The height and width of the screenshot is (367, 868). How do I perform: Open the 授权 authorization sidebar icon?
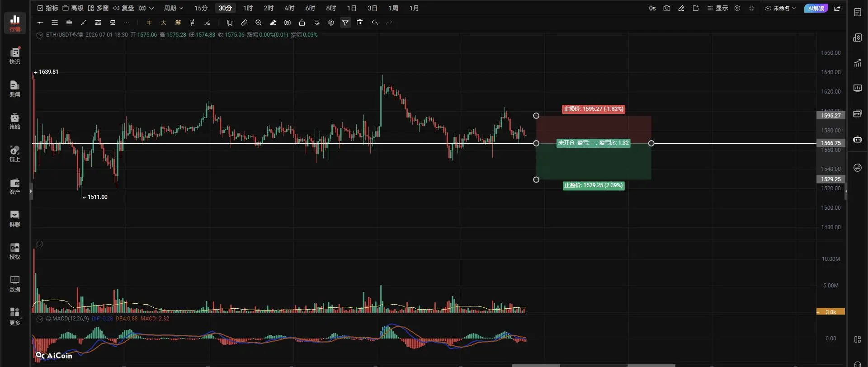[x=15, y=251]
